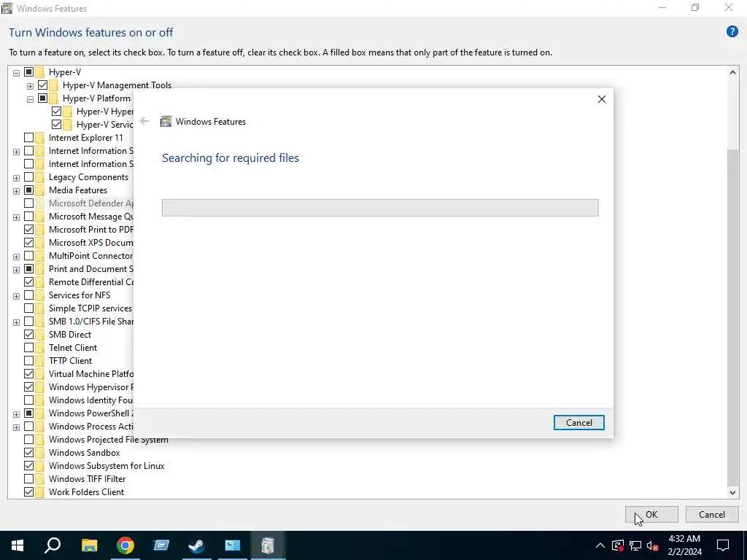
Task: Open the help question mark icon
Action: (732, 32)
